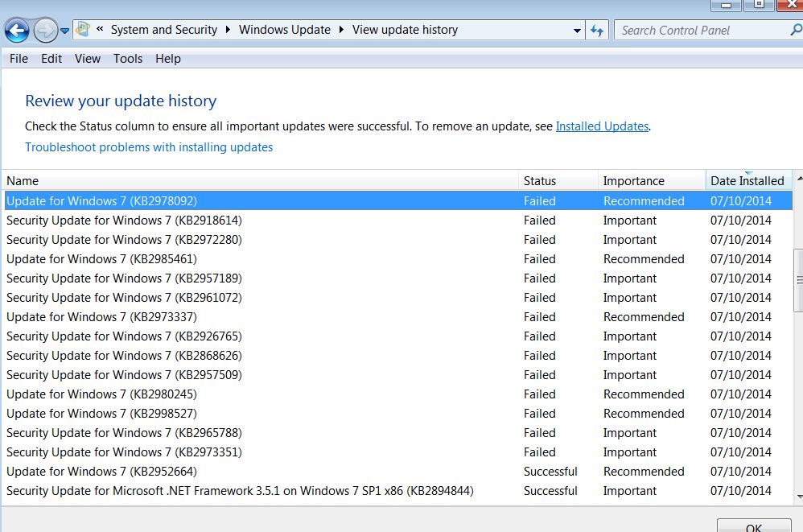Open the Help menu
This screenshot has width=803, height=532.
pyautogui.click(x=168, y=59)
